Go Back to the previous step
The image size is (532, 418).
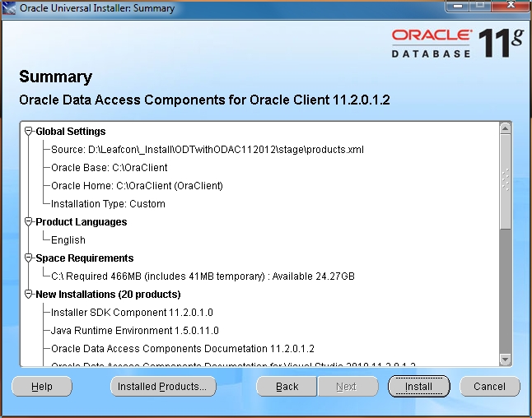tap(287, 386)
